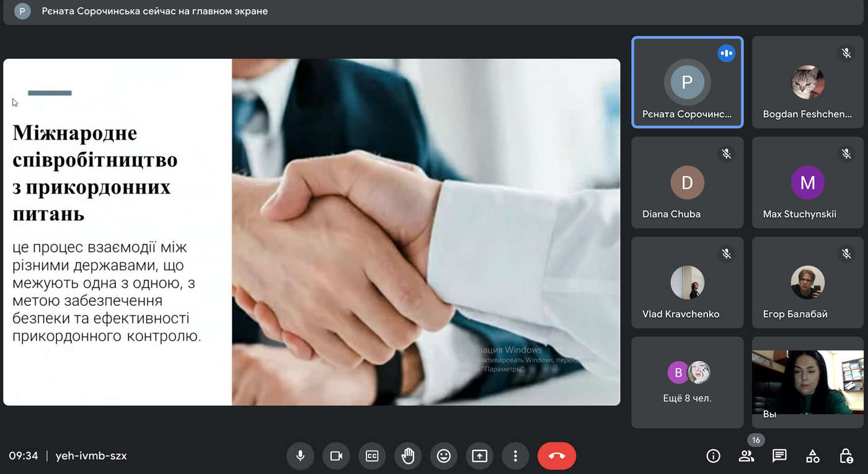
Task: Show the participants list panel
Action: pyautogui.click(x=746, y=456)
